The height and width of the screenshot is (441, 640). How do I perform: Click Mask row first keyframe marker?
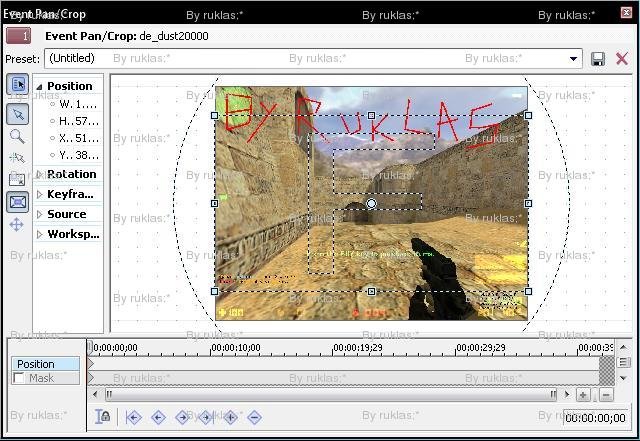(x=91, y=378)
